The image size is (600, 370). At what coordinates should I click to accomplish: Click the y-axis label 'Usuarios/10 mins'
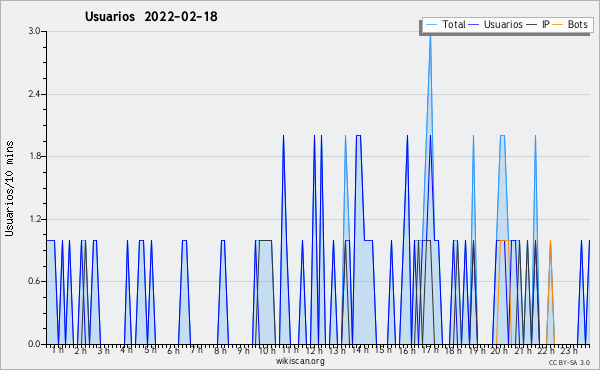click(x=9, y=189)
